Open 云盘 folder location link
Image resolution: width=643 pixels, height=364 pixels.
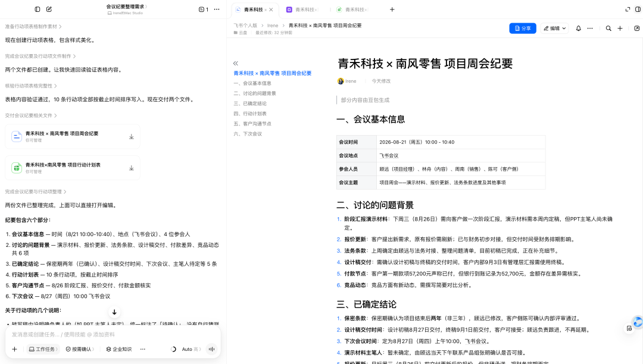[x=241, y=33]
